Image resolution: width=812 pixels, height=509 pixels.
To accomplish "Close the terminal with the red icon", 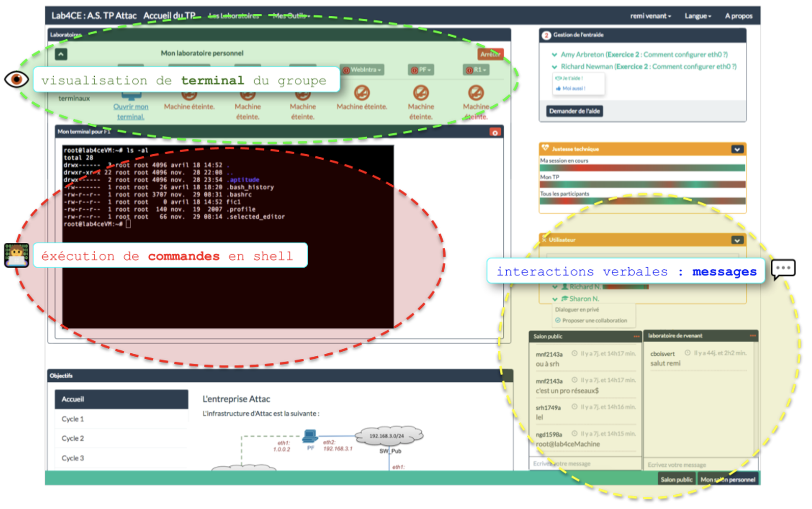I will click(494, 132).
